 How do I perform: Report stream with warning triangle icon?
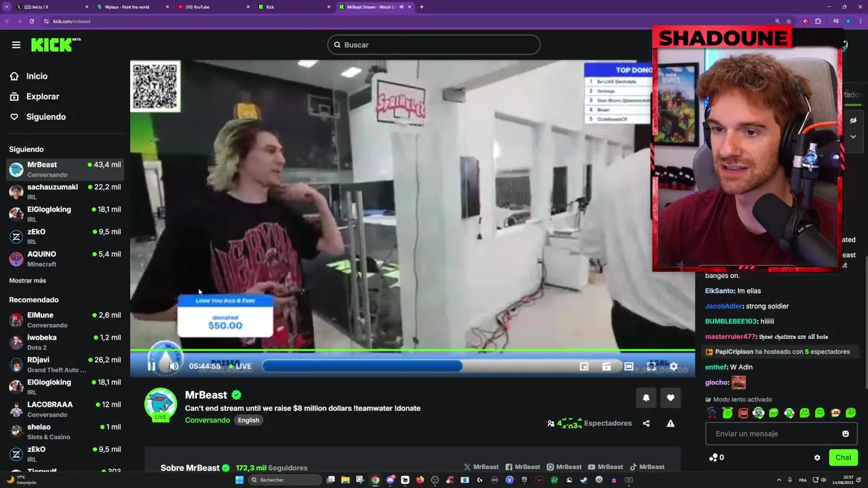coord(671,424)
